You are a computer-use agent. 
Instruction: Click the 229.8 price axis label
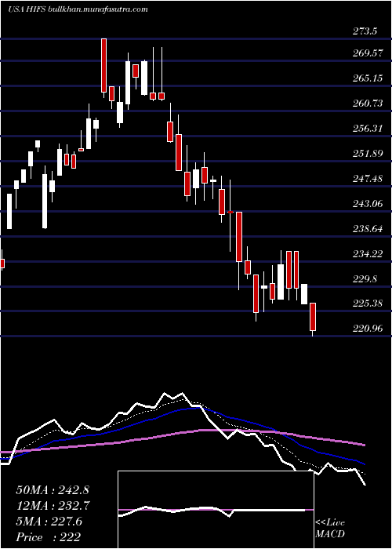pyautogui.click(x=365, y=279)
